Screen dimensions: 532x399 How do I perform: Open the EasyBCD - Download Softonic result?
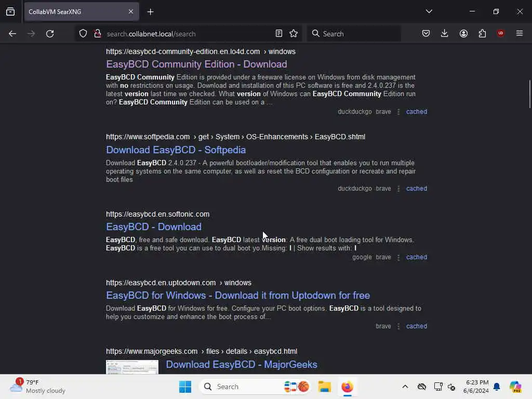[154, 227]
